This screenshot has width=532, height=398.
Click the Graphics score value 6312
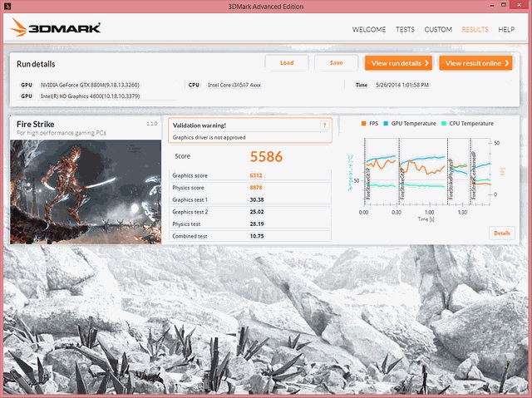click(x=256, y=175)
